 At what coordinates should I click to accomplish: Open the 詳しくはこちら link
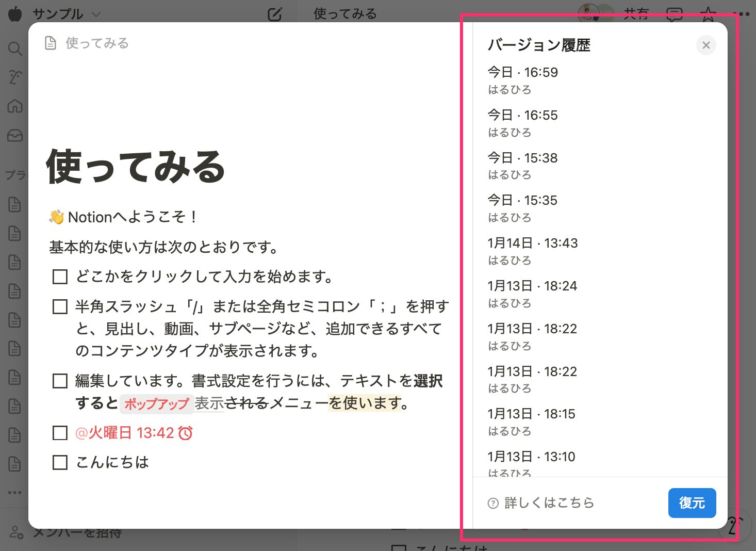(549, 503)
